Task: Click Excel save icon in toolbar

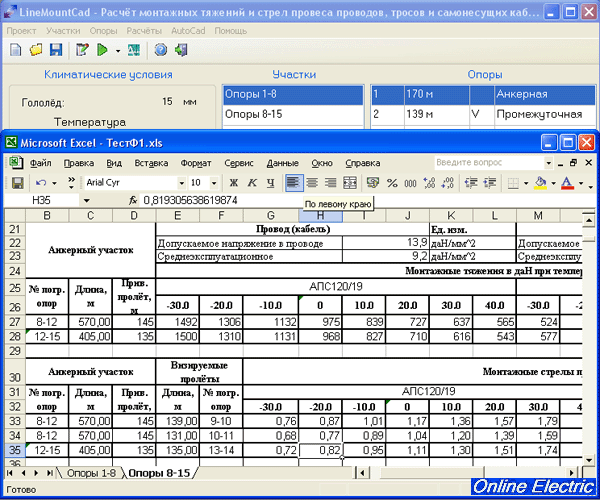Action: (17, 183)
